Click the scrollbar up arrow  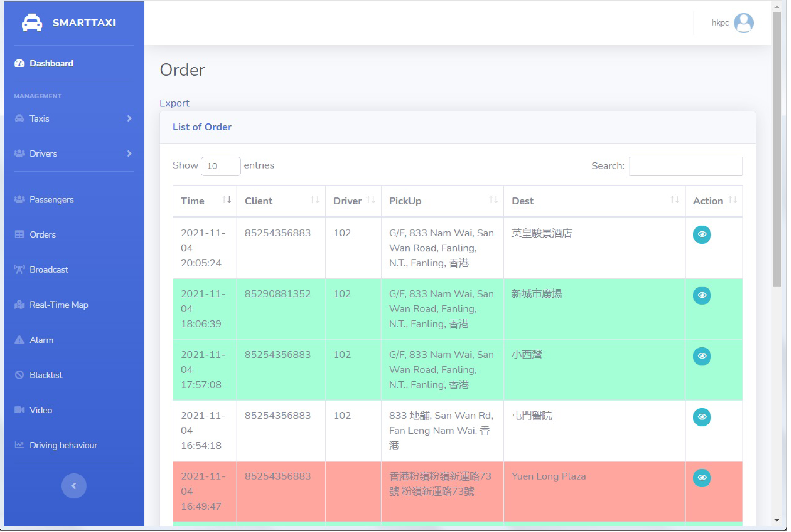(x=776, y=6)
